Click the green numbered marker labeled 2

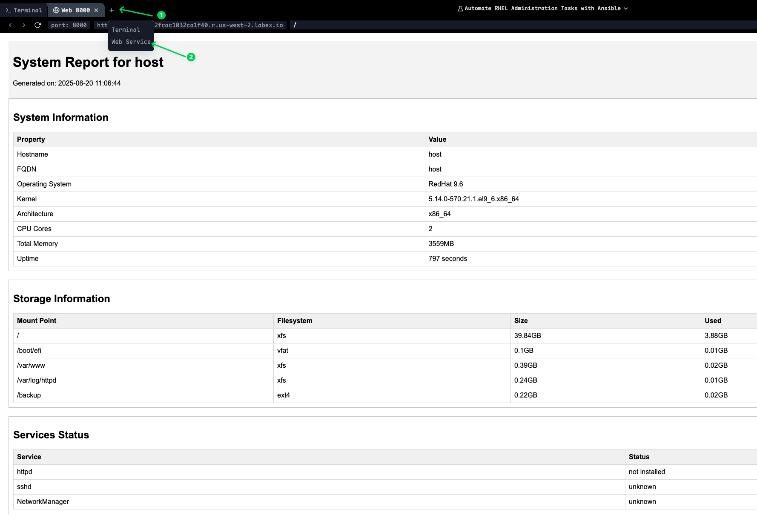click(191, 57)
